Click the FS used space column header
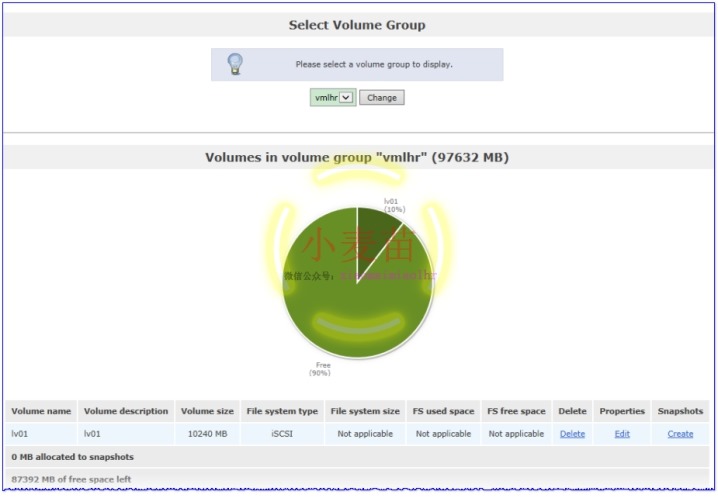 pyautogui.click(x=443, y=411)
